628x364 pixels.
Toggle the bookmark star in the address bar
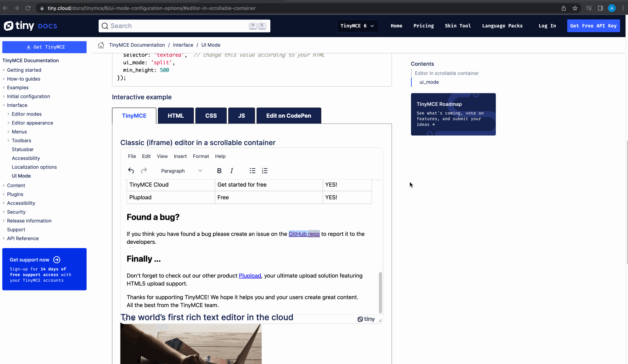coord(575,8)
